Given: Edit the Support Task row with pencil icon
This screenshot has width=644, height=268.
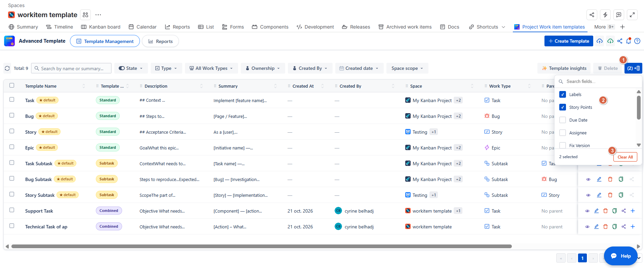Looking at the screenshot, I should [x=596, y=211].
